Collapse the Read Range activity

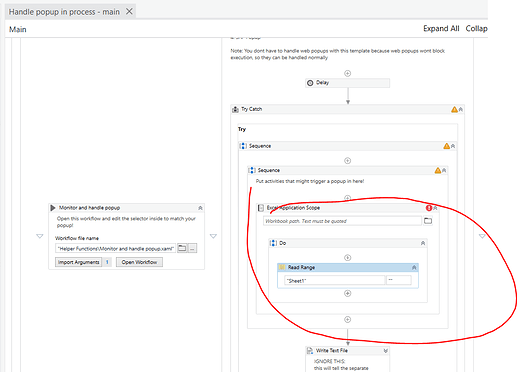[x=414, y=267]
